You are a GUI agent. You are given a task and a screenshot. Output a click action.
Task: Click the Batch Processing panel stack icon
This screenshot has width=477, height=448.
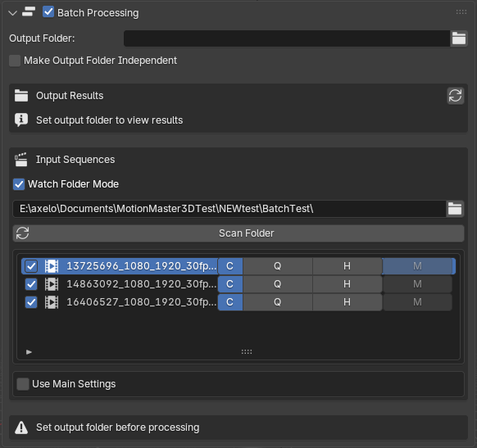[x=29, y=12]
